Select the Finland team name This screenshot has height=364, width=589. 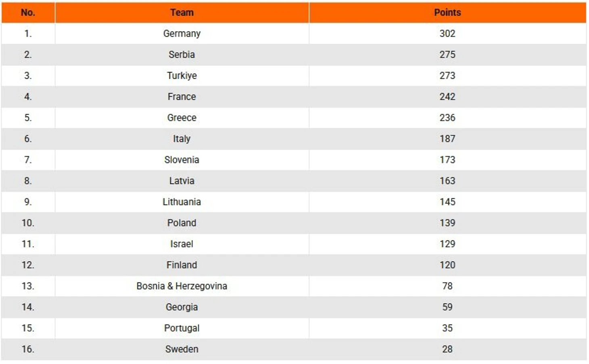[x=182, y=265]
